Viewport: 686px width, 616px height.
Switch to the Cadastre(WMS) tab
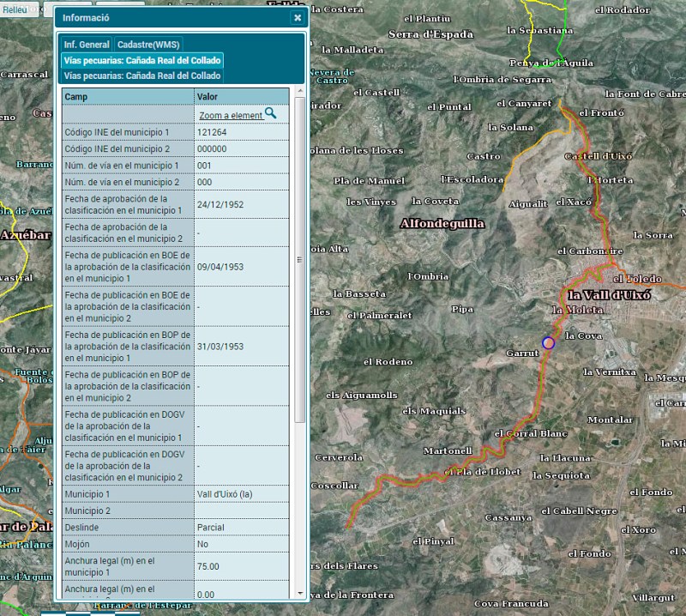147,44
